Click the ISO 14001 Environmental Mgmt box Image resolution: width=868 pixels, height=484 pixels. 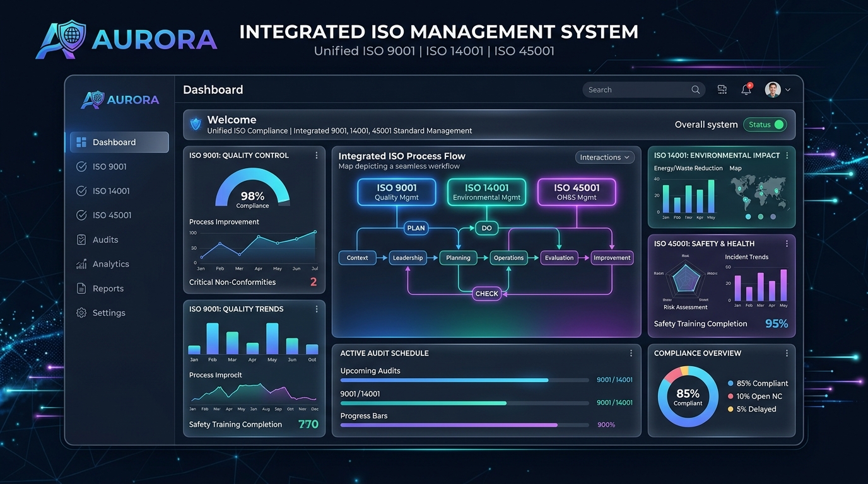[x=486, y=192]
